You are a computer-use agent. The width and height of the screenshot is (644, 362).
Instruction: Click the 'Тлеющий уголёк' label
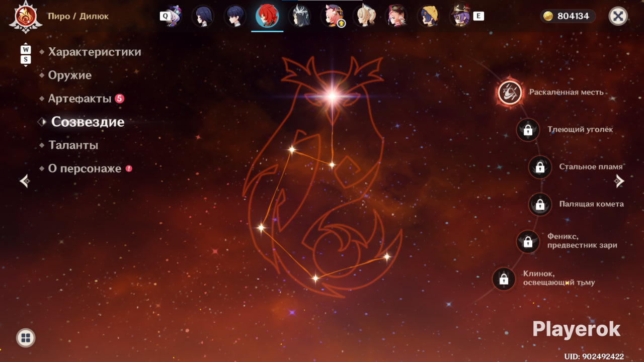(580, 130)
